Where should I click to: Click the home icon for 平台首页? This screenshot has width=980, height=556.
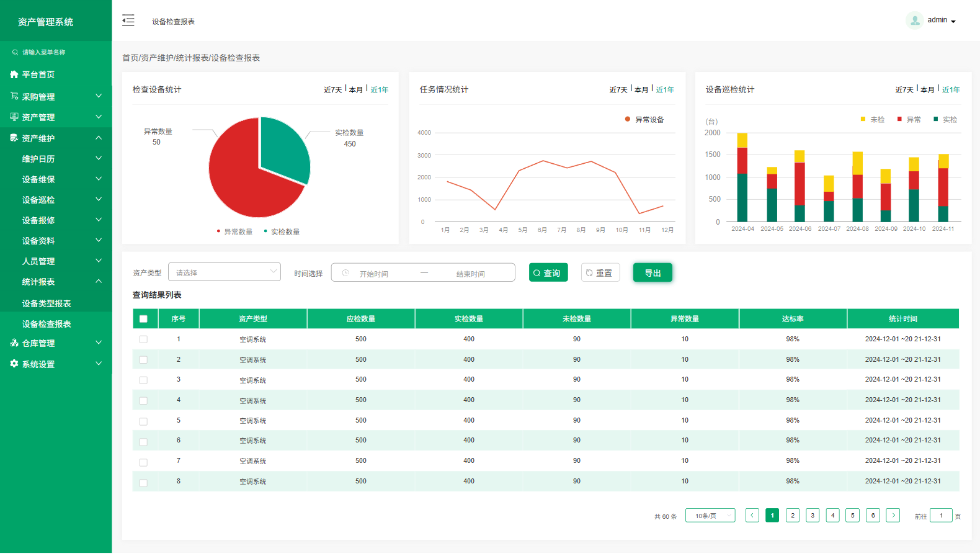pyautogui.click(x=14, y=74)
